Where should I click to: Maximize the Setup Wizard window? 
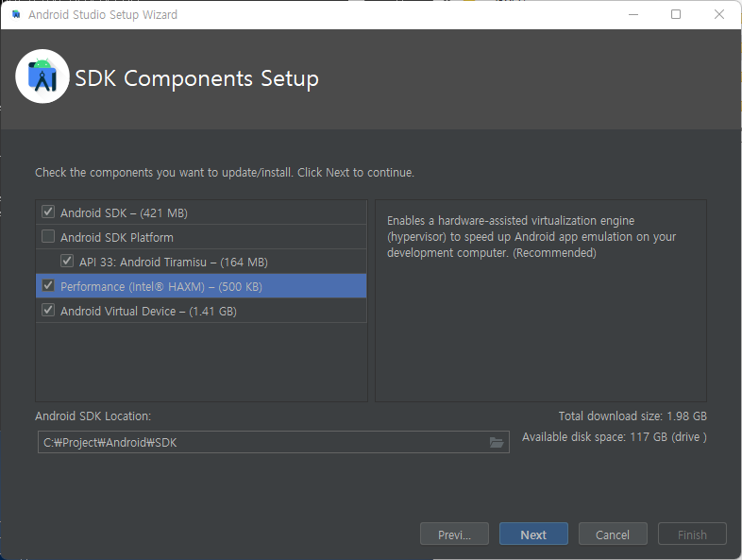[x=676, y=15]
